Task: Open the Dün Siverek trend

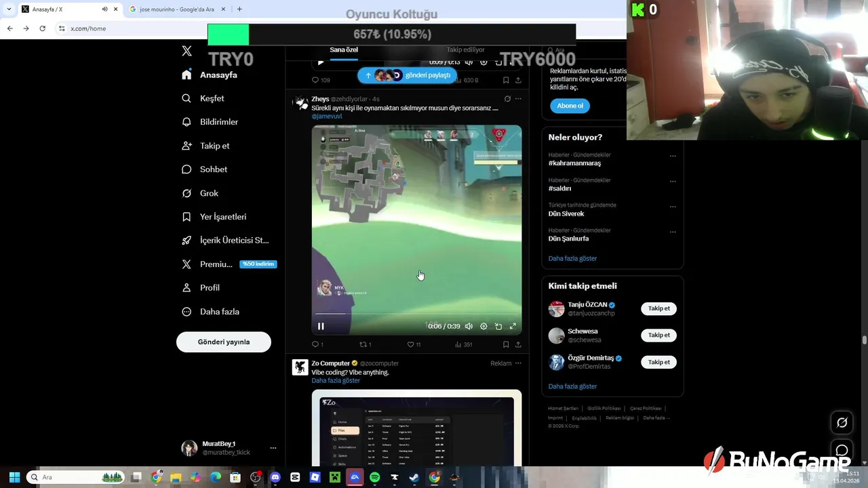Action: [566, 213]
